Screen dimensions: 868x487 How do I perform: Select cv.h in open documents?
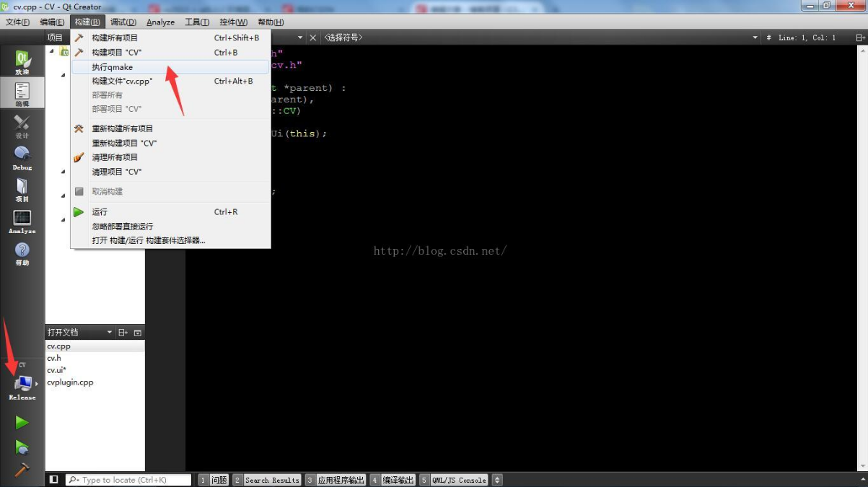95,358
